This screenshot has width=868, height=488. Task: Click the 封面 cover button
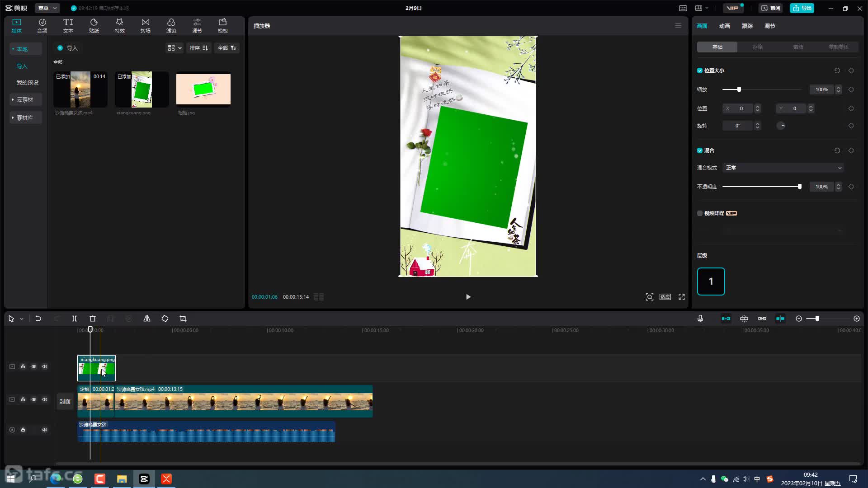(65, 401)
